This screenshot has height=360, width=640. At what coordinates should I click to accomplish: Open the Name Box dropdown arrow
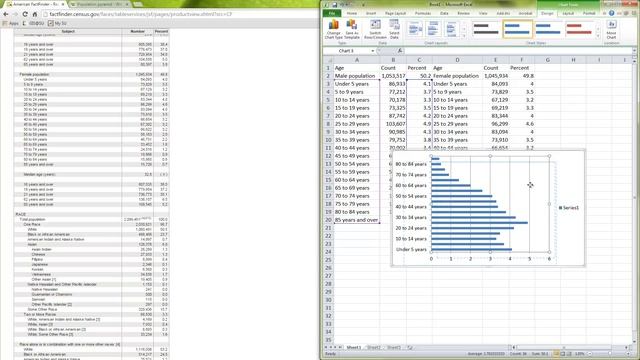click(373, 51)
